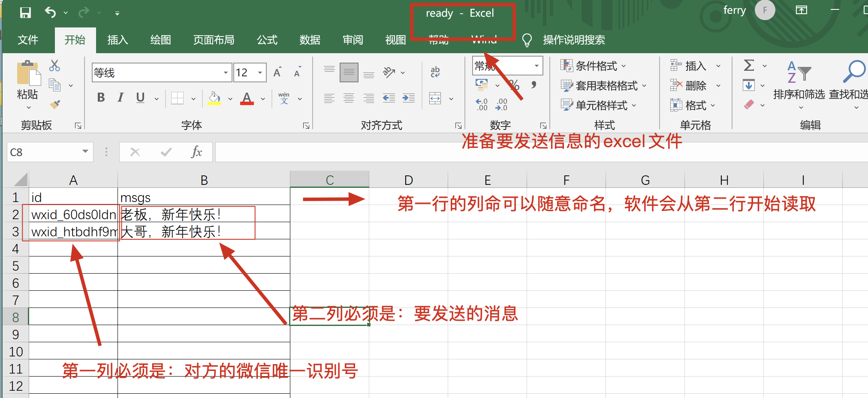Click the increase font size icon
The width and height of the screenshot is (868, 398).
tap(277, 72)
